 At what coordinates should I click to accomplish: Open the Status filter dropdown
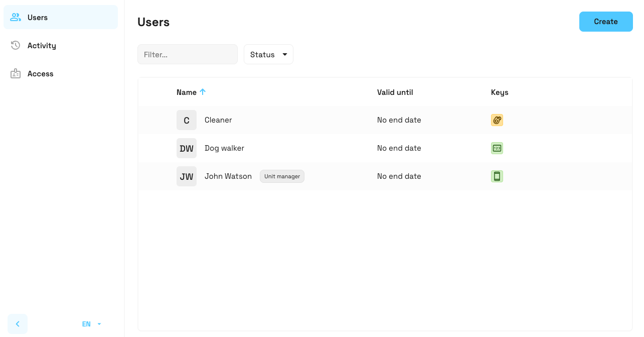268,54
